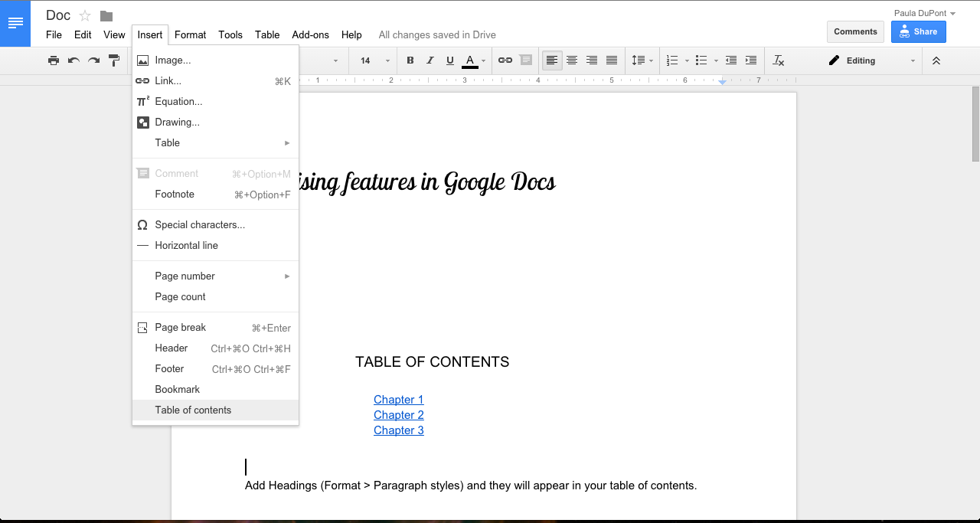Choose Table of contents from Insert menu

click(x=193, y=410)
